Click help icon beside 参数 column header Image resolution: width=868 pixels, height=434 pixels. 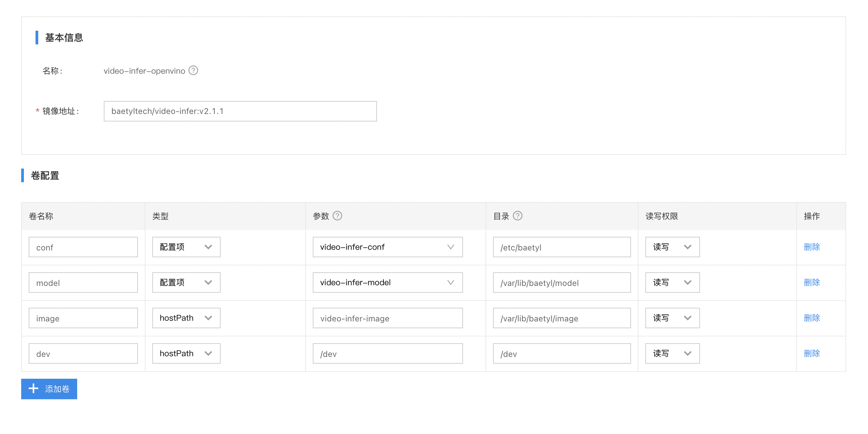click(337, 216)
